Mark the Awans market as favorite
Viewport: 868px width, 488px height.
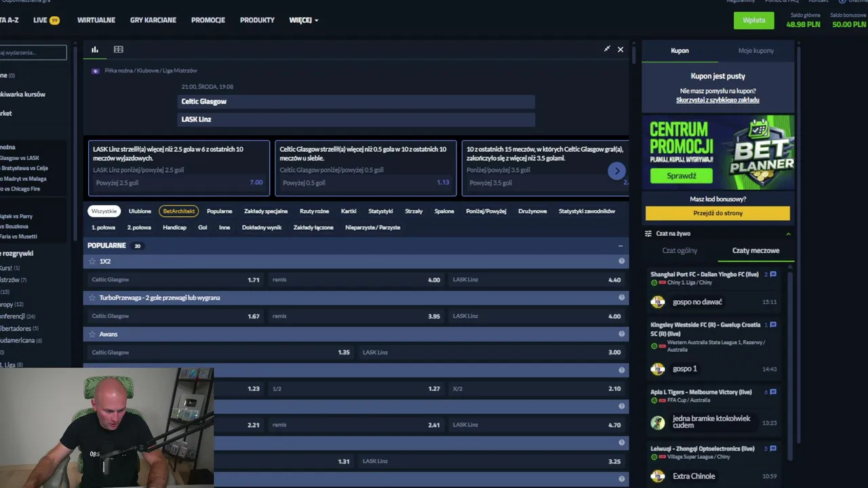(92, 334)
